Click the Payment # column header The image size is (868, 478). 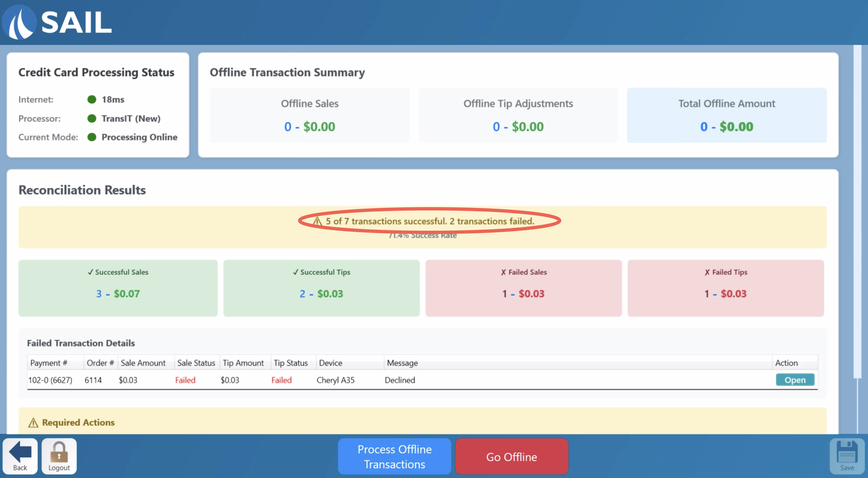pyautogui.click(x=49, y=363)
